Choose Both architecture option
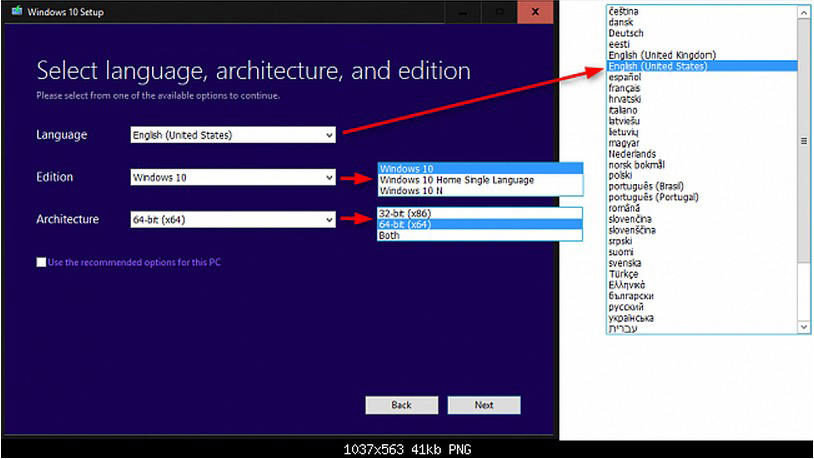Screen dimensions: 814x459 [480, 235]
